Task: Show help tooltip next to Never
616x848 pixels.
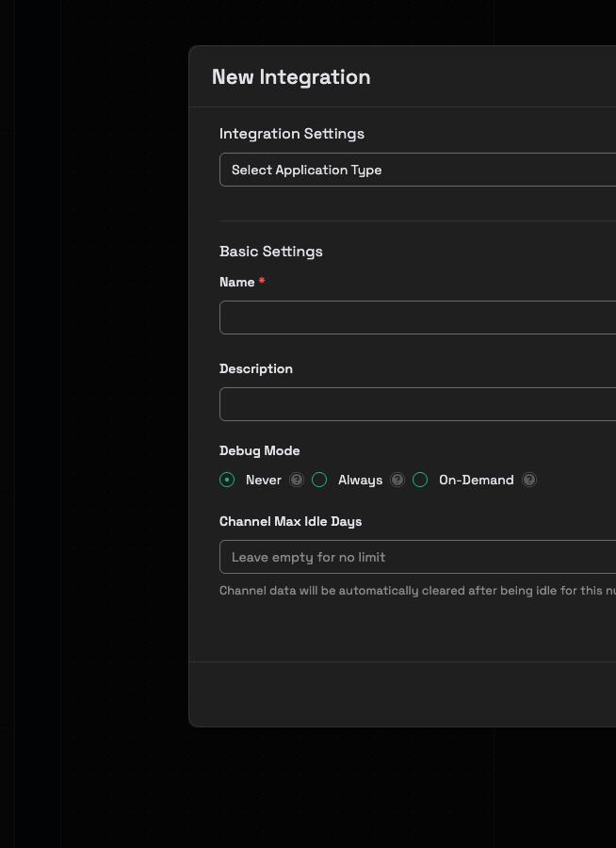Action: [x=297, y=480]
